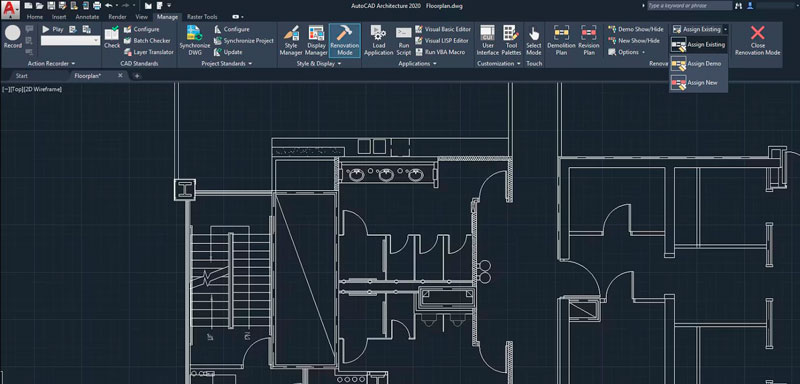
Task: Run the CAD Standards Check tool
Action: [x=112, y=38]
